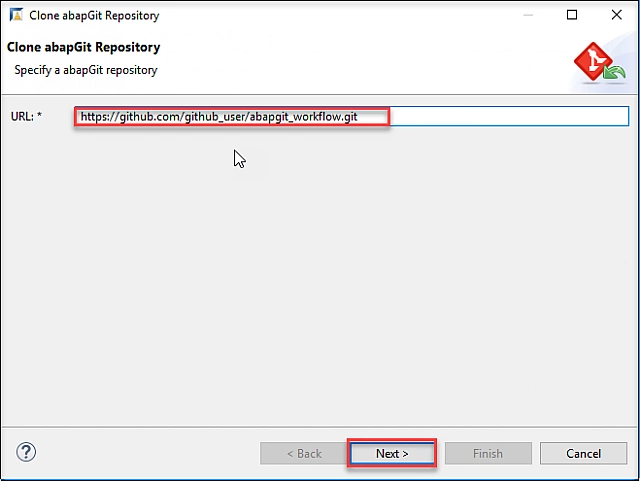Click the bold 'Clone abapGit Repository' heading
This screenshot has width=640, height=481.
(x=84, y=47)
